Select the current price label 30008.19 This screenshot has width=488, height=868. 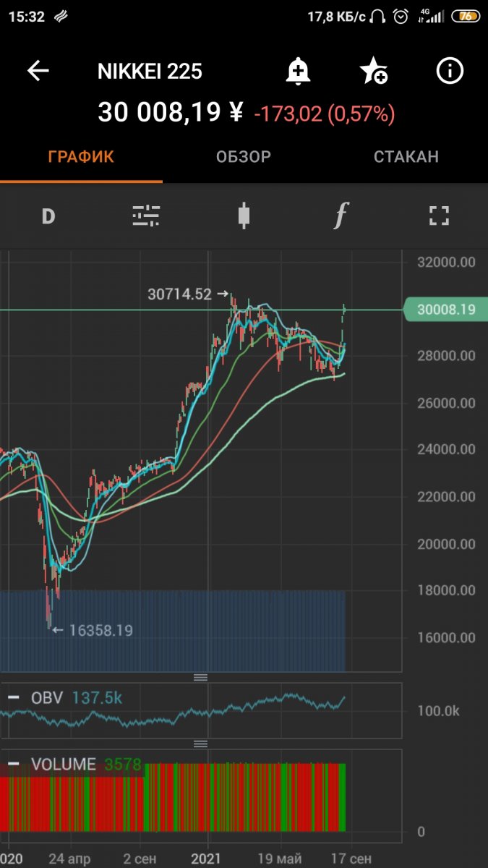tap(445, 310)
